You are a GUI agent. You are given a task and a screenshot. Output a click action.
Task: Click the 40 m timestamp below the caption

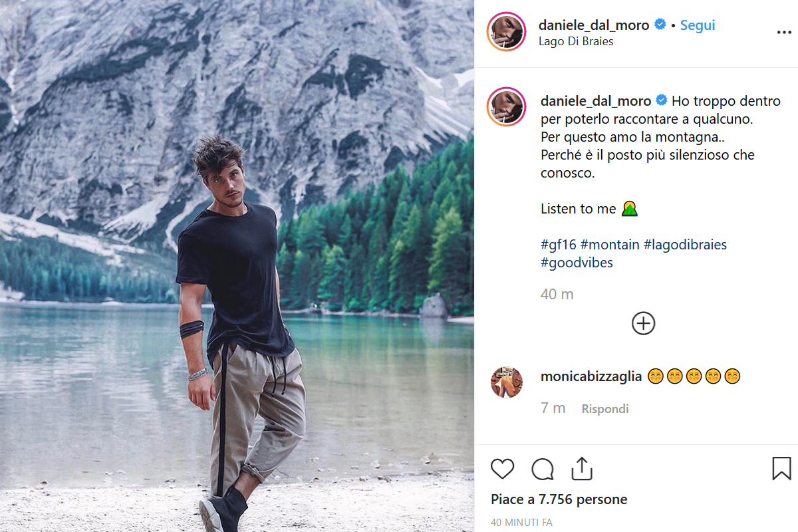point(557,293)
